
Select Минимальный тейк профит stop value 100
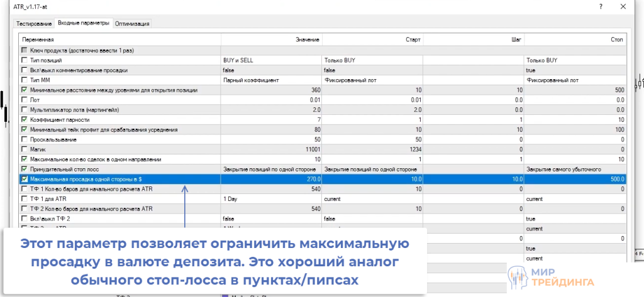click(575, 129)
